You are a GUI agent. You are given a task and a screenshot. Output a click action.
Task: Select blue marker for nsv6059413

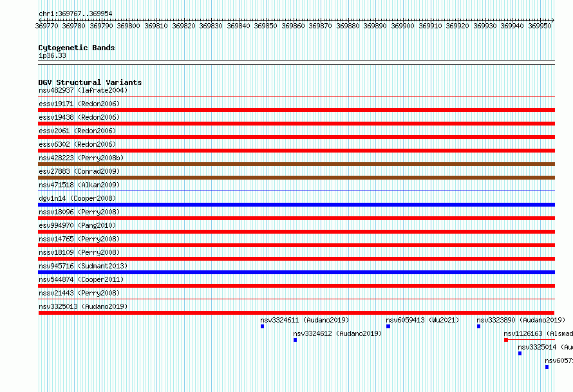[388, 326]
